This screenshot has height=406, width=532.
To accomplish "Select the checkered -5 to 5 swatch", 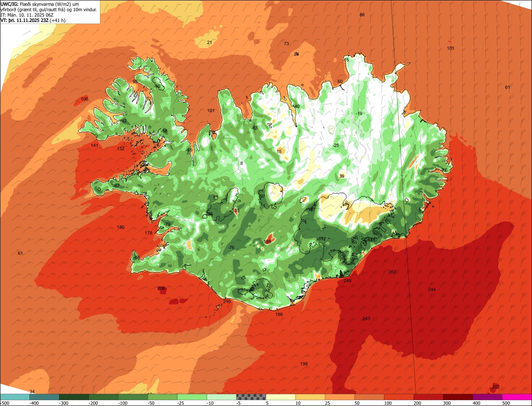I will (251, 397).
